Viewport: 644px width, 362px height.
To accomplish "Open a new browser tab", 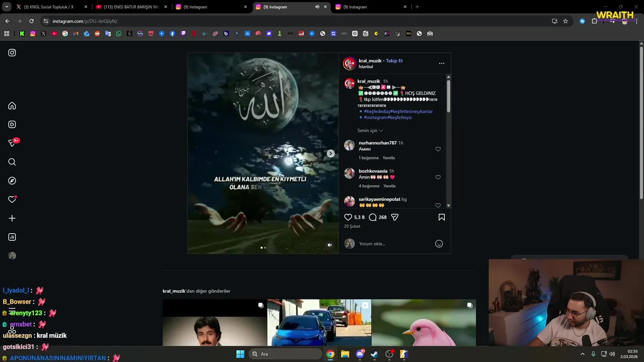I will click(417, 7).
